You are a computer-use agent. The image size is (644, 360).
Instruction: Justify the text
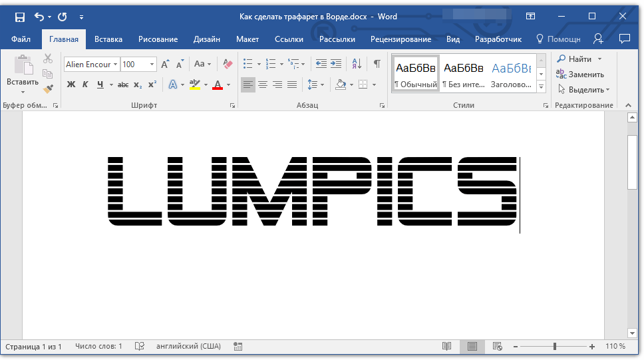pos(292,85)
